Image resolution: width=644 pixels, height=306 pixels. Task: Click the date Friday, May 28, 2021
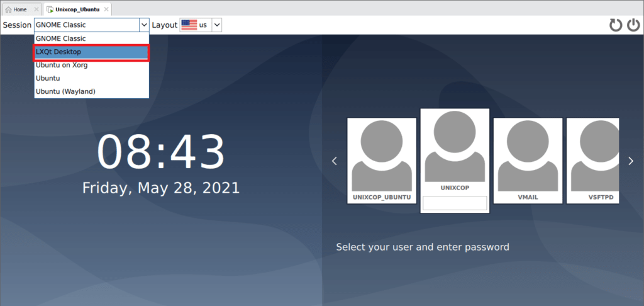click(x=161, y=188)
